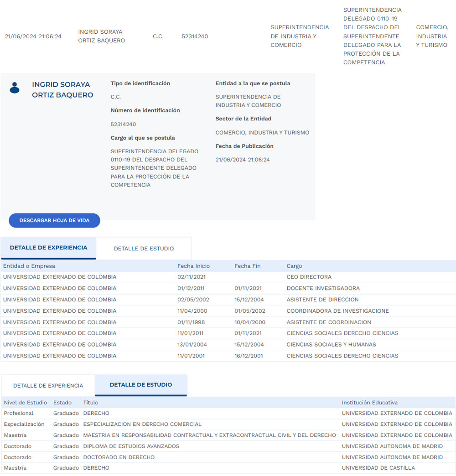Click the Cargo column header in the experience table
Viewport: 456px width, 476px height.
coord(294,266)
